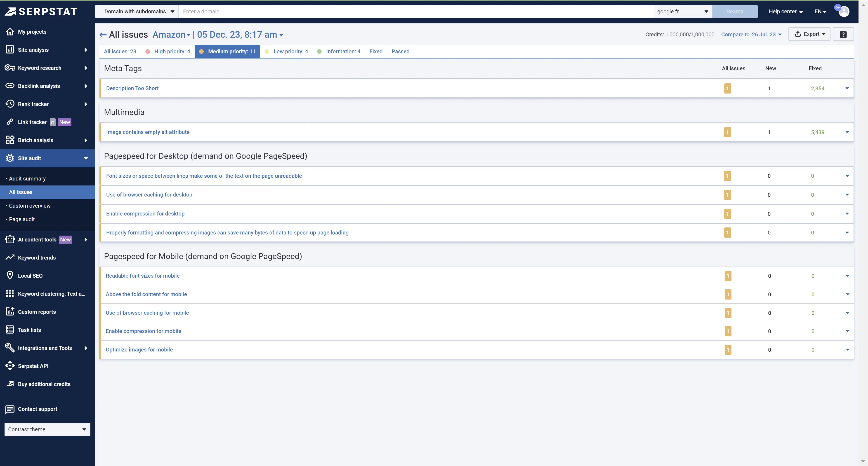Switch to the Passed tab
Image resolution: width=868 pixels, height=466 pixels.
coord(400,51)
